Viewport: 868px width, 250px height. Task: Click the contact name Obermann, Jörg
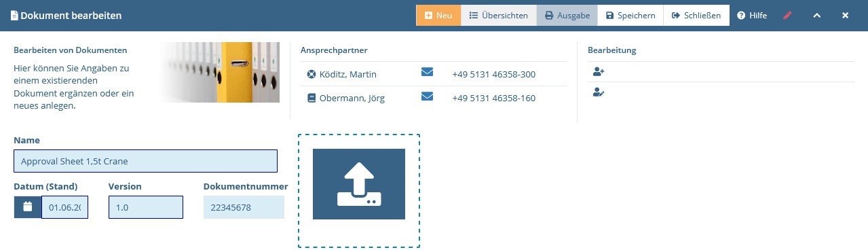tap(352, 98)
